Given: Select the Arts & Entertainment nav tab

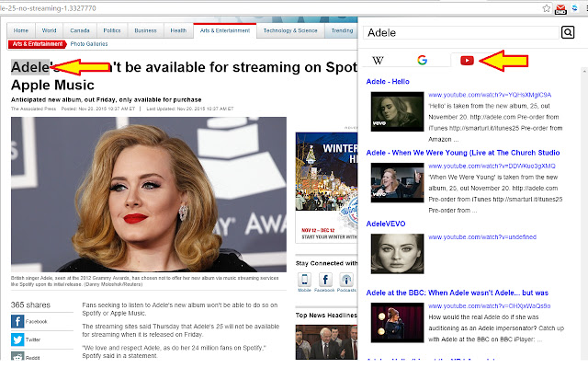Looking at the screenshot, I should [x=225, y=30].
